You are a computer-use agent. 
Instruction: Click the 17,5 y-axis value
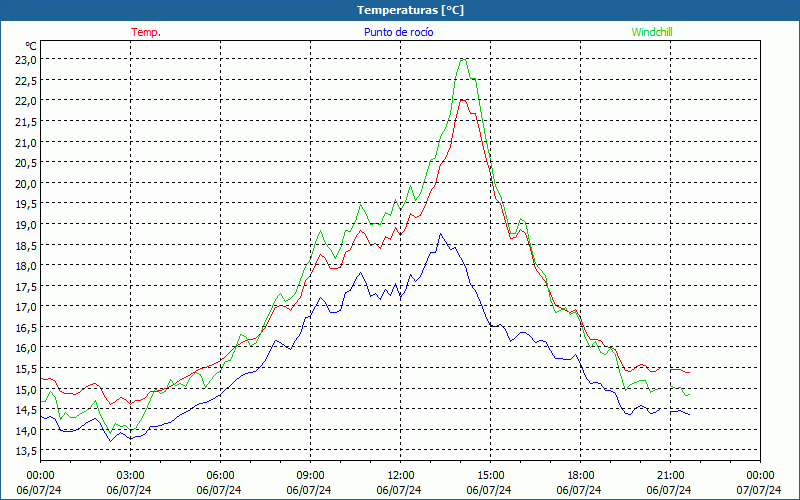click(x=26, y=286)
